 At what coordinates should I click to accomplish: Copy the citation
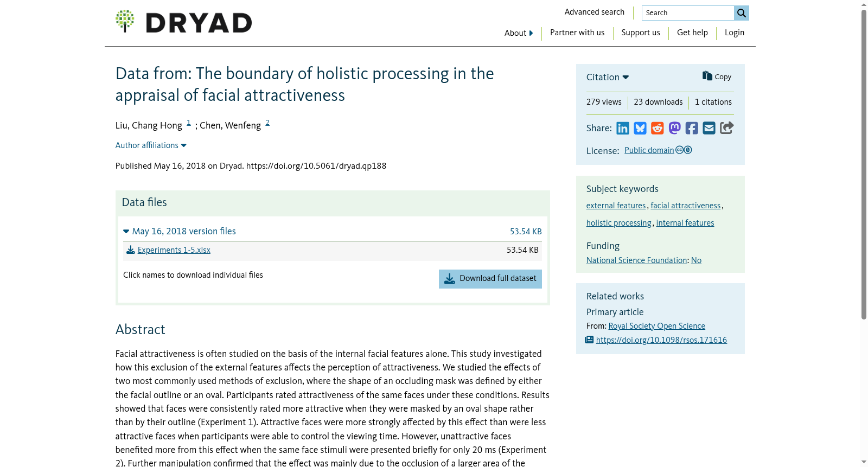tap(717, 76)
